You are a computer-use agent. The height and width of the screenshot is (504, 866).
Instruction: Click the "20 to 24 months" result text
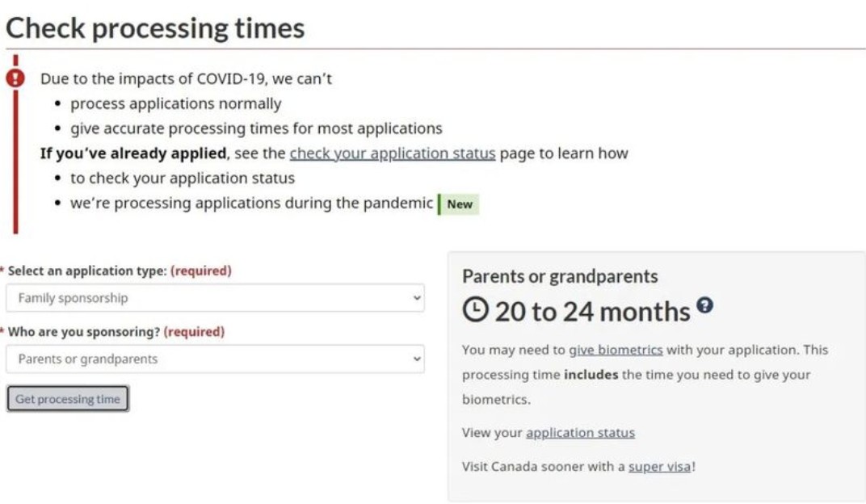[592, 311]
